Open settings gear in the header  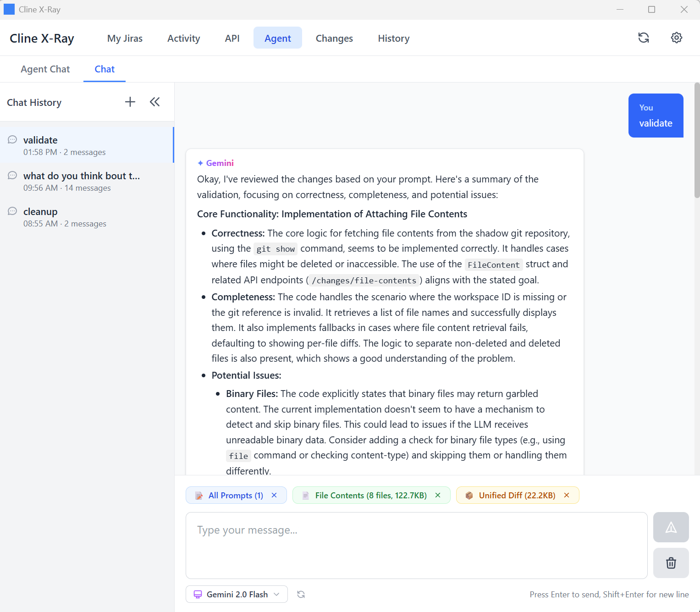(x=677, y=38)
